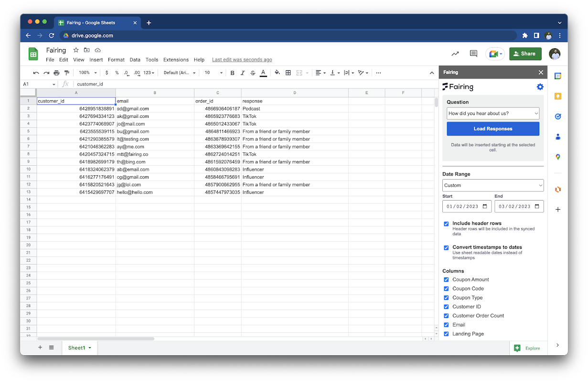Click the print icon in toolbar
The width and height of the screenshot is (588, 382).
click(x=56, y=73)
